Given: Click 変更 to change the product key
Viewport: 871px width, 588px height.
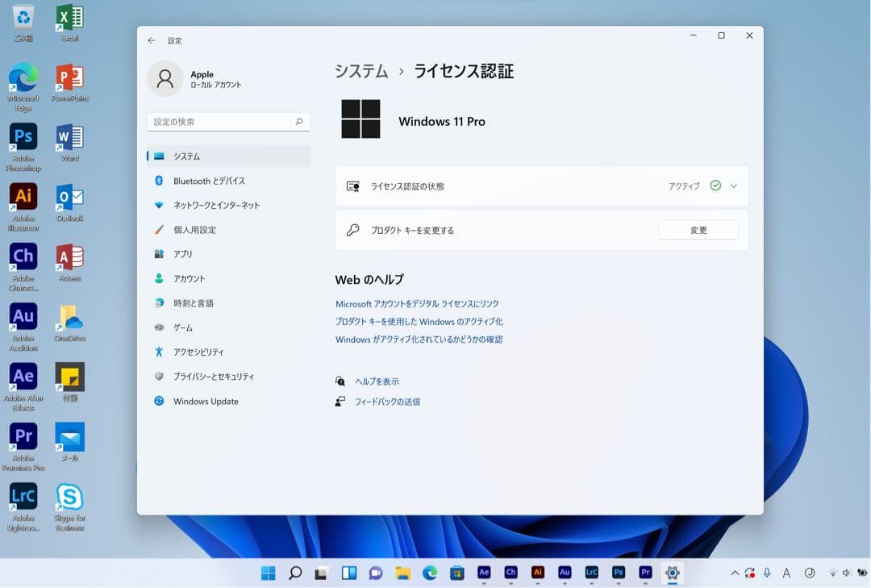Looking at the screenshot, I should (x=698, y=230).
